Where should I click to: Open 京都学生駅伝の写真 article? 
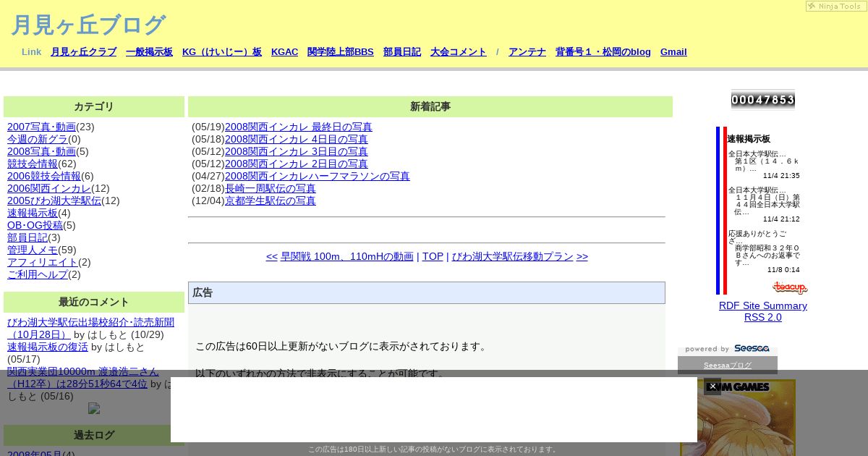(x=271, y=200)
